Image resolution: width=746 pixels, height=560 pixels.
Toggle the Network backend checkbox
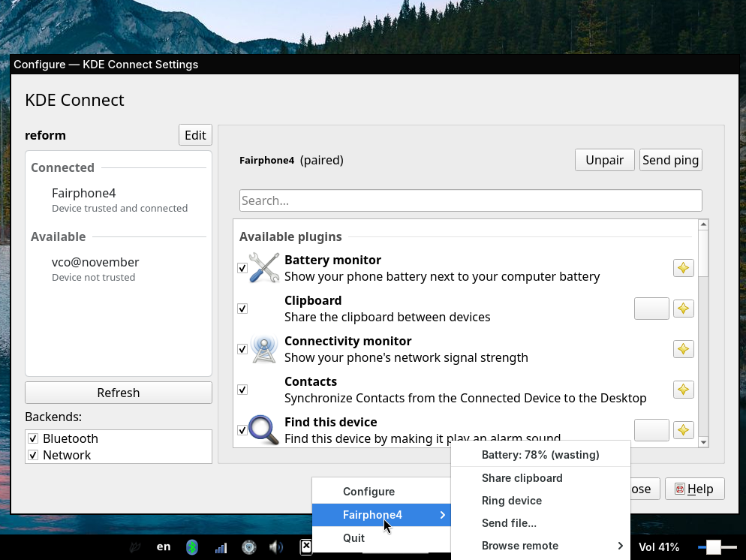(33, 455)
